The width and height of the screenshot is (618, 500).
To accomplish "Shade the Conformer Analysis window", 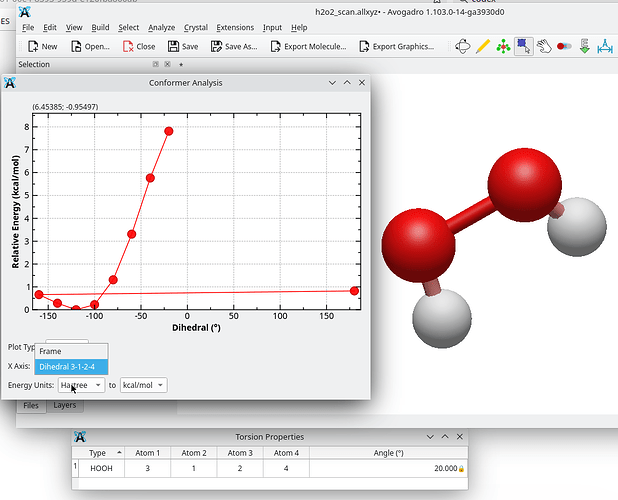I will (332, 83).
